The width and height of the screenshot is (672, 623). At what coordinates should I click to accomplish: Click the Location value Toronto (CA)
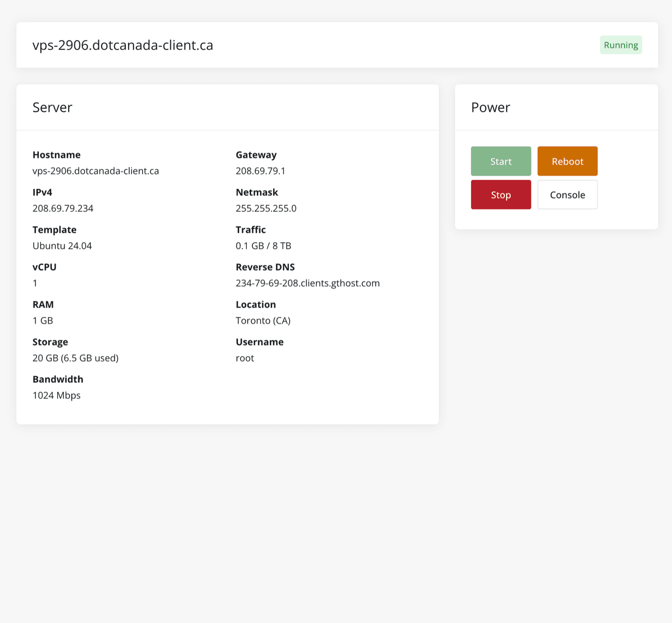[x=263, y=321]
